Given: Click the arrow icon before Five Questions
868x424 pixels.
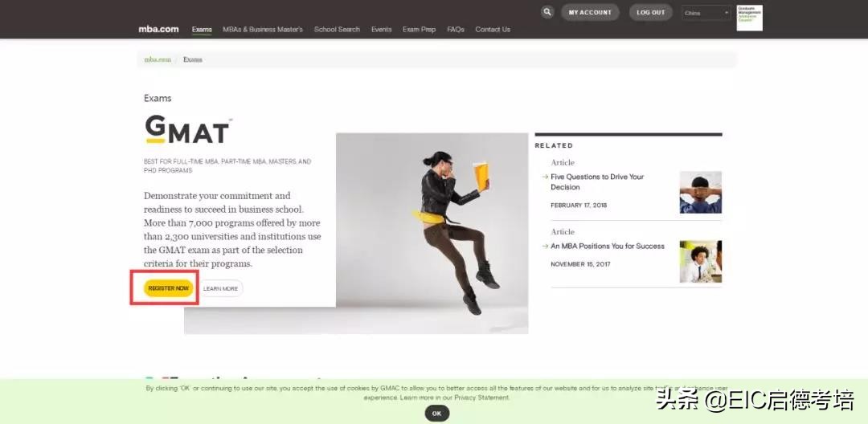Looking at the screenshot, I should click(x=545, y=177).
